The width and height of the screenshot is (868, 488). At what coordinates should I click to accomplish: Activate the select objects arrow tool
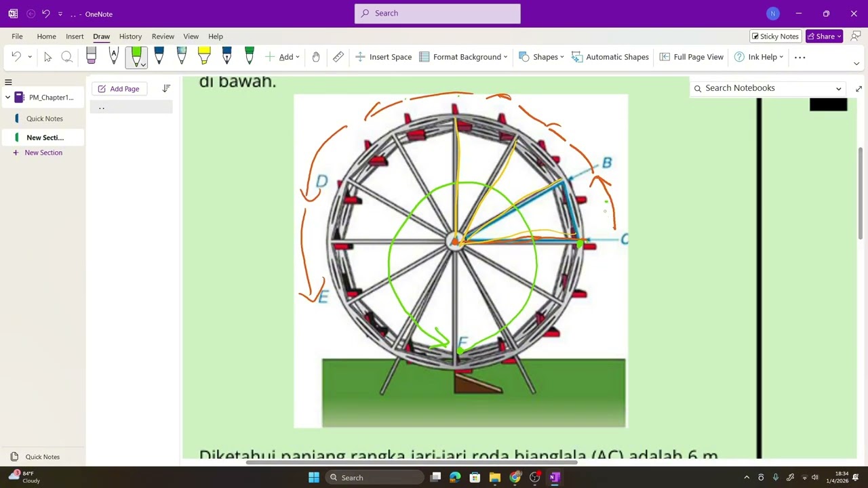pyautogui.click(x=47, y=57)
